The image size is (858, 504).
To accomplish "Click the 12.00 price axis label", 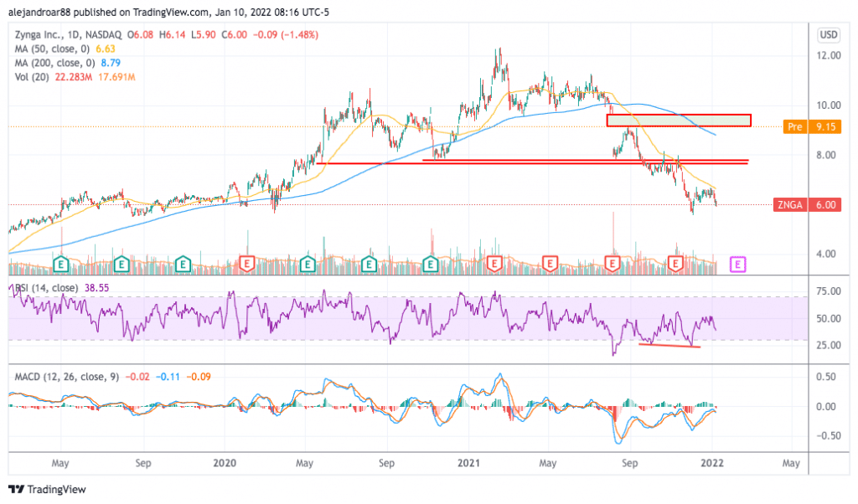I will click(829, 55).
